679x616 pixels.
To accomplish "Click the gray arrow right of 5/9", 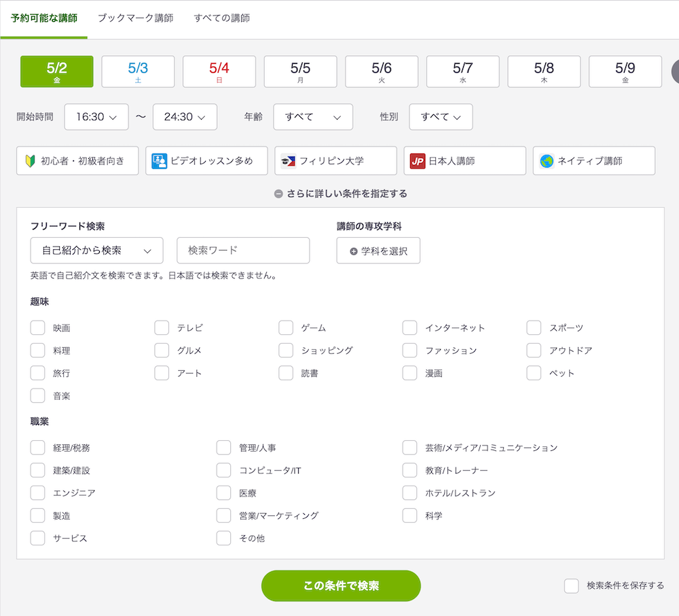I will (x=674, y=72).
